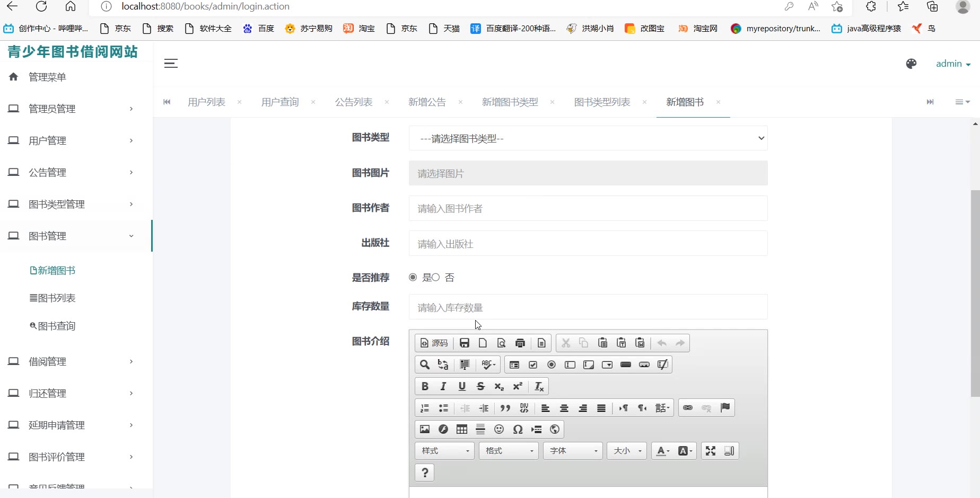Click the checkbox form element icon in the editor
Screen dimensions: 980x498
(x=533, y=364)
